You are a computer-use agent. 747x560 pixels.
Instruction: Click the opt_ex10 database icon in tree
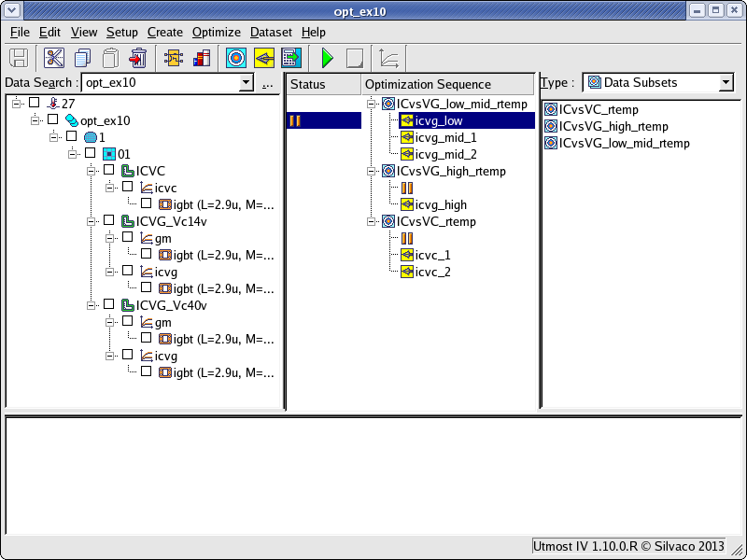[72, 120]
